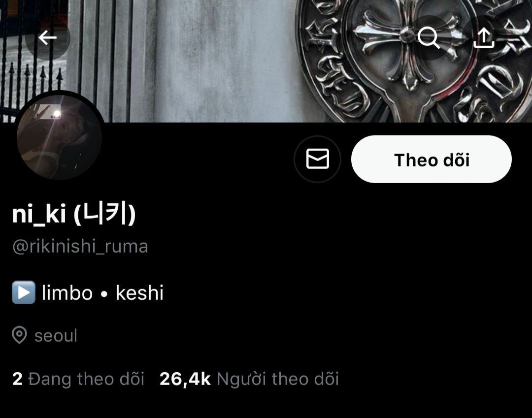Click the Theo dõi follow button
532x418 pixels.
tap(431, 159)
